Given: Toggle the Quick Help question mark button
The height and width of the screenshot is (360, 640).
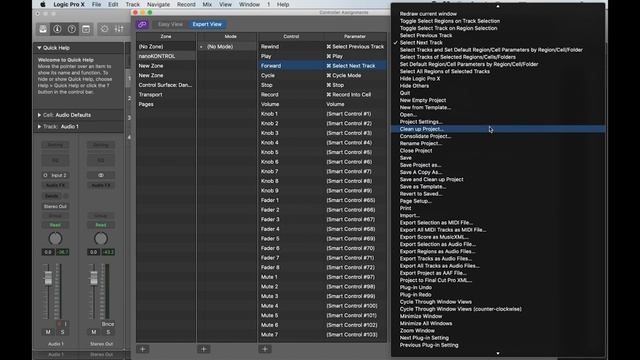Looking at the screenshot, I should coord(71,29).
